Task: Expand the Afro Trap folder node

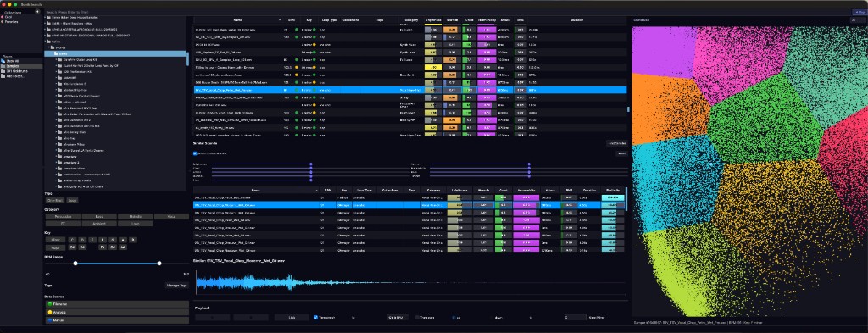Action: 56,138
